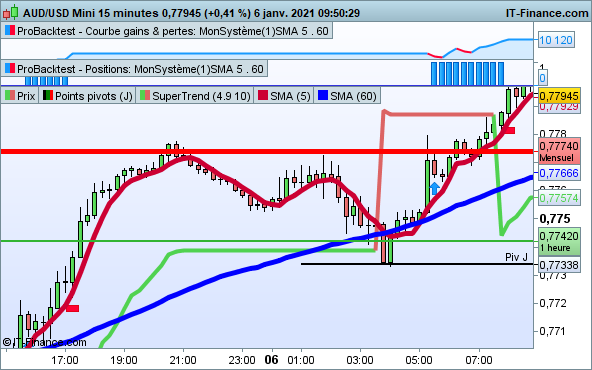
Task: Click the green/red swatch beside Prix
Action: [10, 96]
